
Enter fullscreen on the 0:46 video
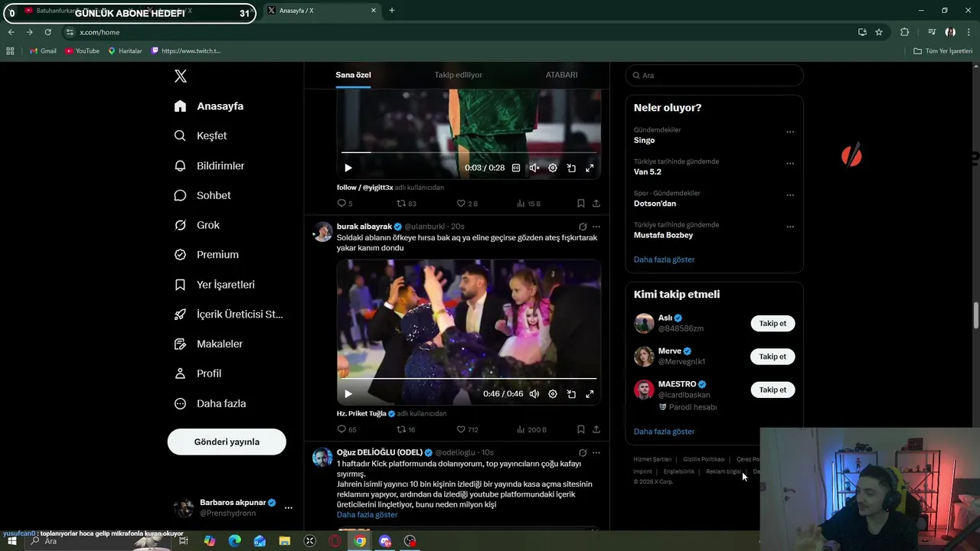pyautogui.click(x=590, y=393)
